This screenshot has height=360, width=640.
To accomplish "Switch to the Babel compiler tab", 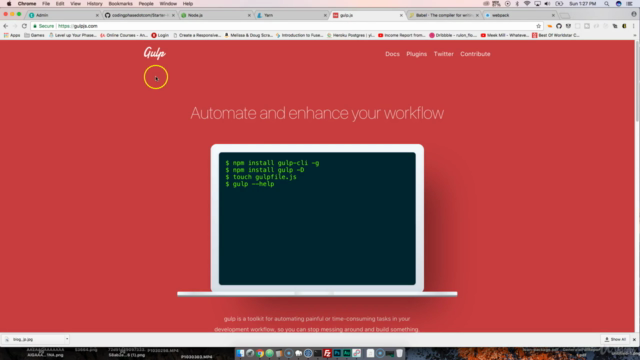I will (x=443, y=15).
